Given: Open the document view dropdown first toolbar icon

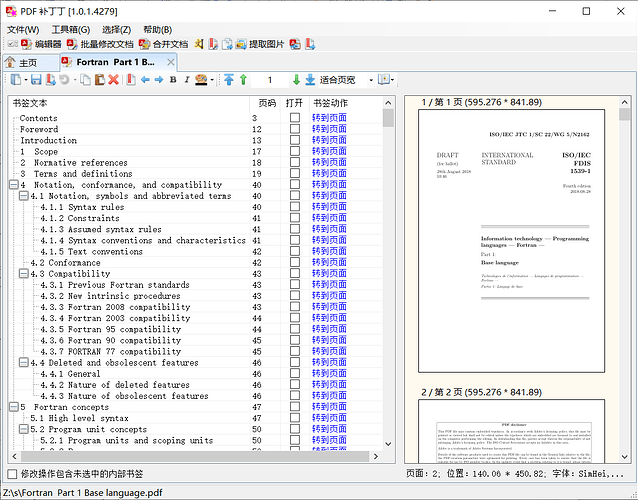Looking at the screenshot, I should pyautogui.click(x=18, y=80).
